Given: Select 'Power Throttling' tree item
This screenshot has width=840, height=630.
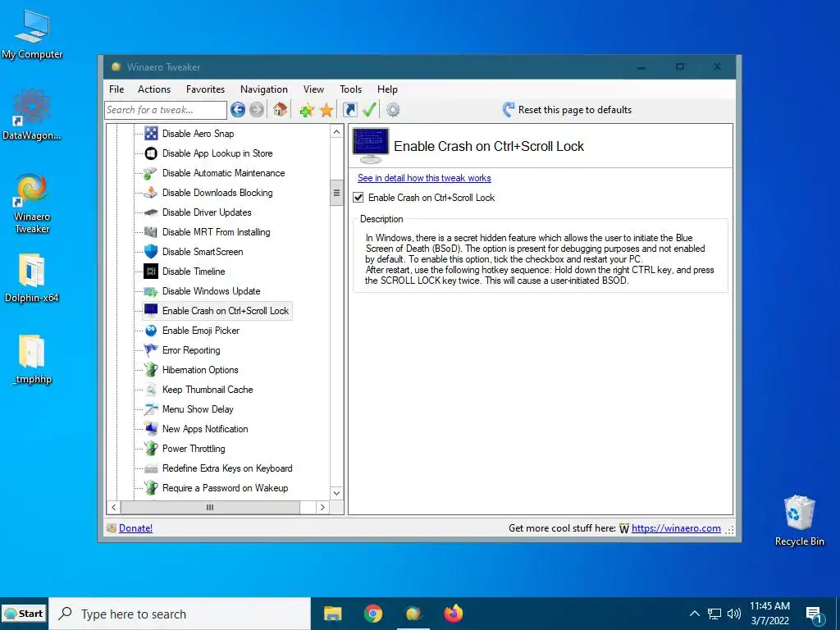Looking at the screenshot, I should click(194, 449).
